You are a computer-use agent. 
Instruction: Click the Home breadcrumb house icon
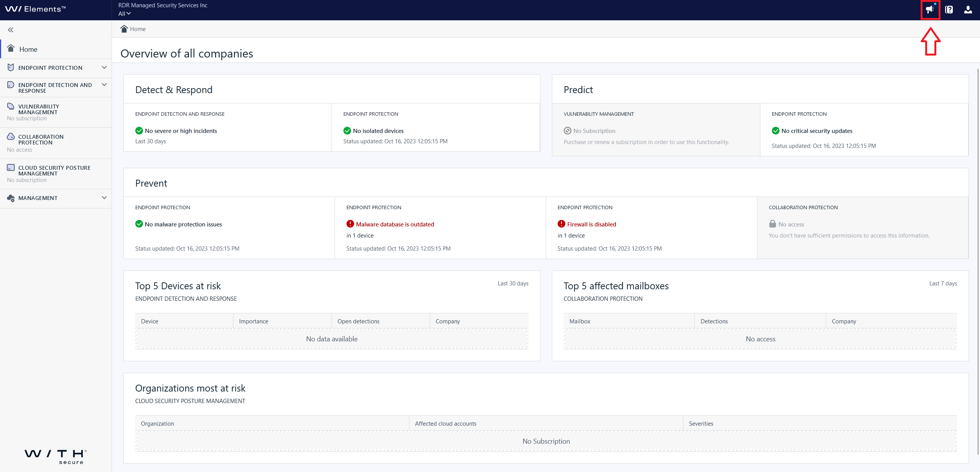(x=124, y=29)
